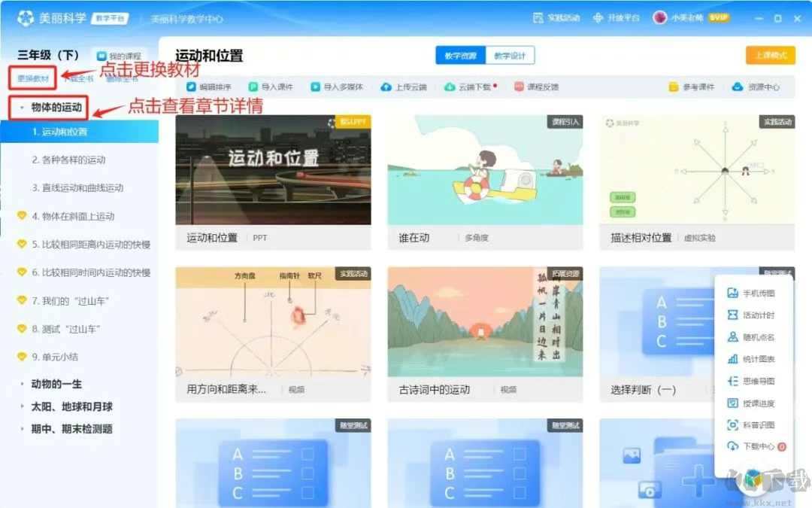The width and height of the screenshot is (812, 508).
Task: Click the 三年级（下）grade heading
Action: pos(48,55)
